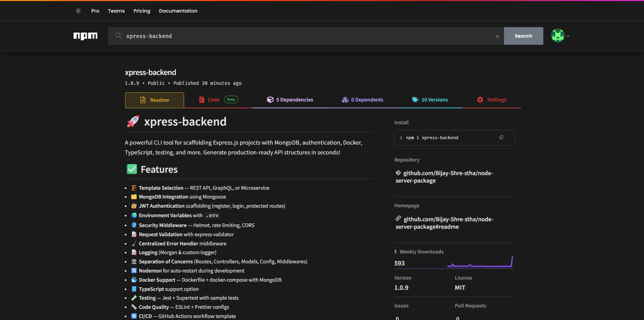Click the CI/CD feature row
The width and height of the screenshot is (644, 320).
(x=184, y=316)
